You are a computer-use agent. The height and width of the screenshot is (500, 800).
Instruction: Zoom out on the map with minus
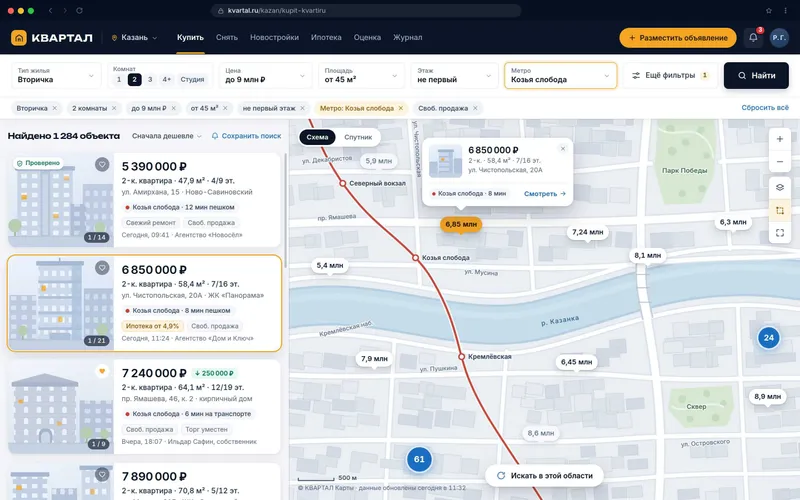[x=780, y=162]
